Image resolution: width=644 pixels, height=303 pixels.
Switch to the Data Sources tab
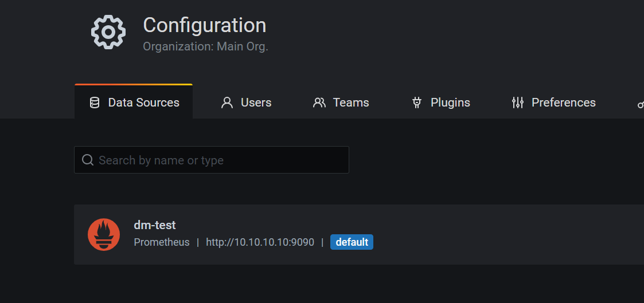coord(134,102)
